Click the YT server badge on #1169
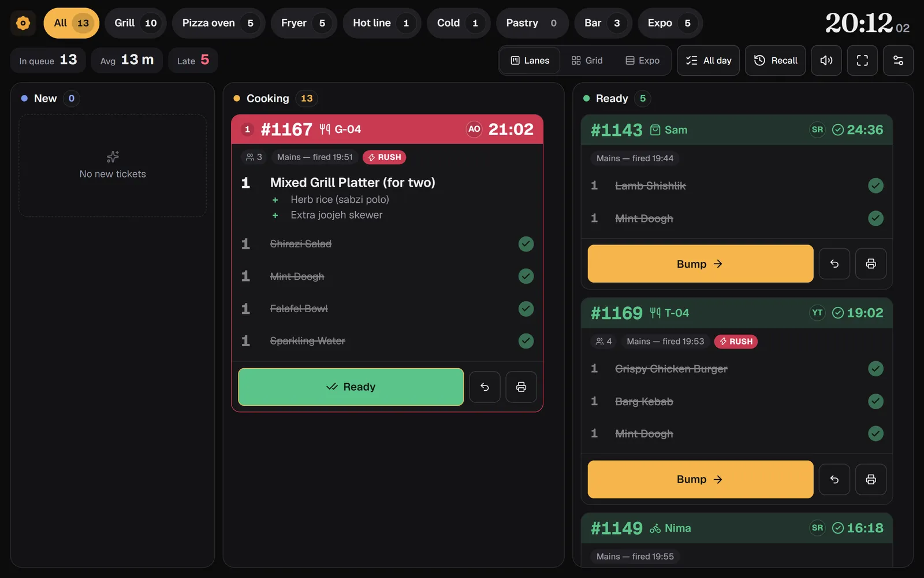The width and height of the screenshot is (924, 578). click(x=817, y=313)
